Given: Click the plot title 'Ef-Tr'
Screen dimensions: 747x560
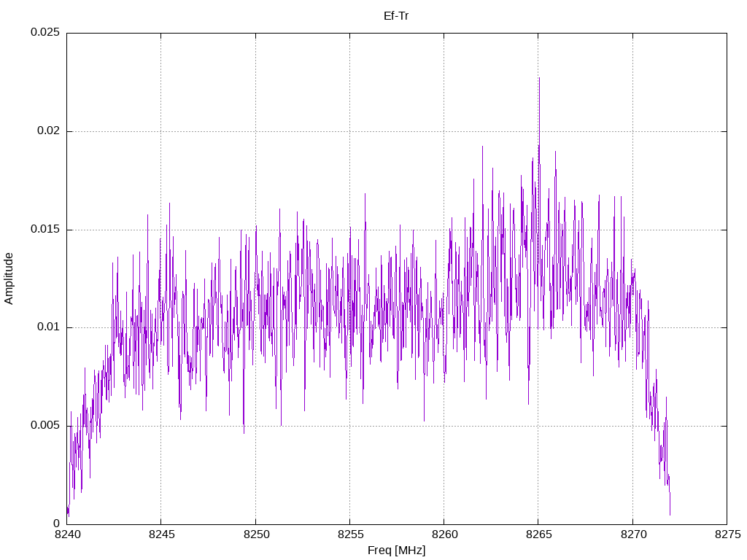Looking at the screenshot, I should [396, 16].
